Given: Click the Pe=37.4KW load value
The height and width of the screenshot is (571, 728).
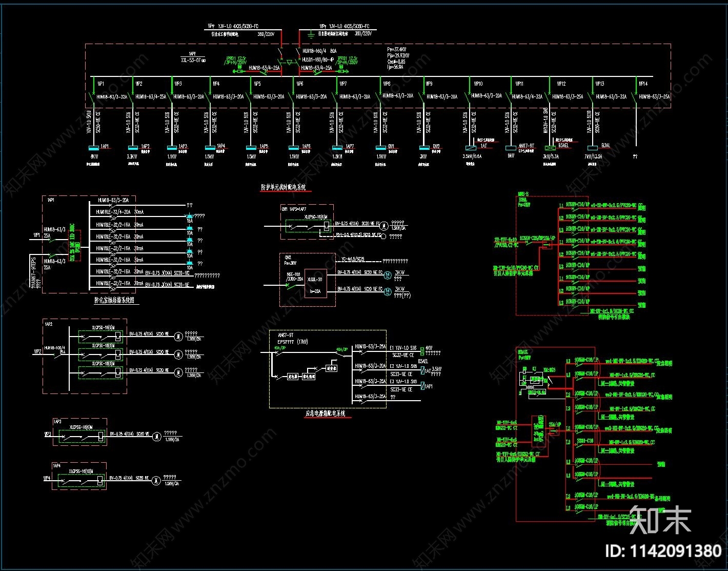Looking at the screenshot, I should click(x=396, y=50).
